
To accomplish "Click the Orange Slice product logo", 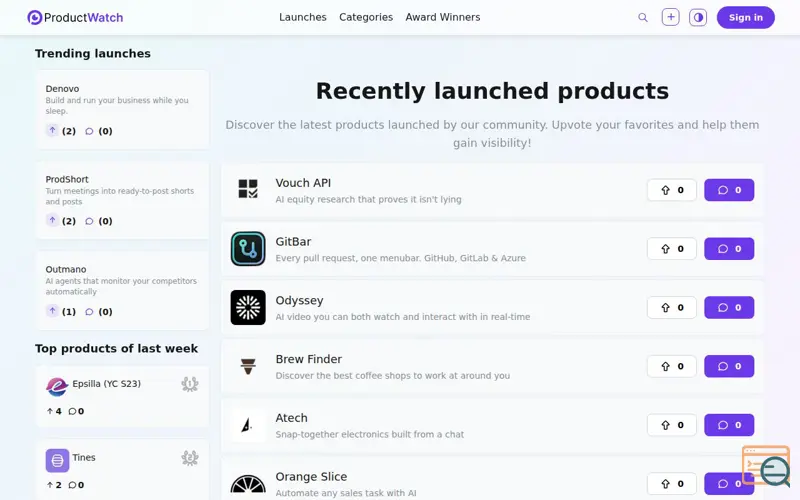I will (x=248, y=483).
